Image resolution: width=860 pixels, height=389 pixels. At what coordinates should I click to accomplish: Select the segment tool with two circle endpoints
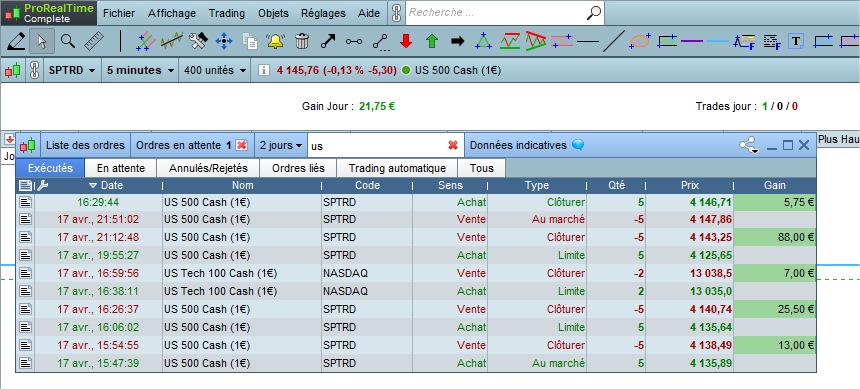point(354,41)
